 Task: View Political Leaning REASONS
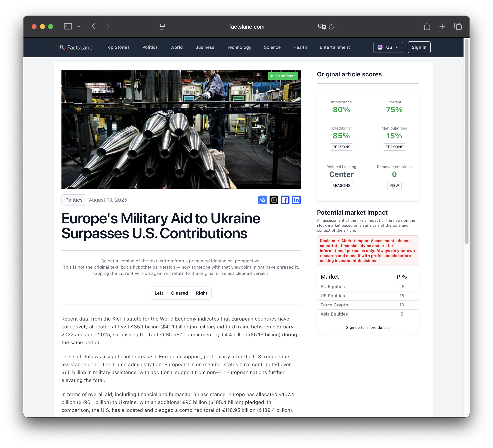(x=341, y=186)
